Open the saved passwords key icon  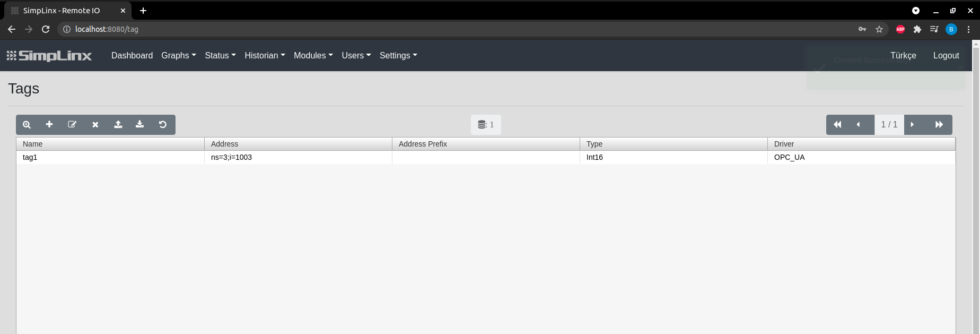862,29
